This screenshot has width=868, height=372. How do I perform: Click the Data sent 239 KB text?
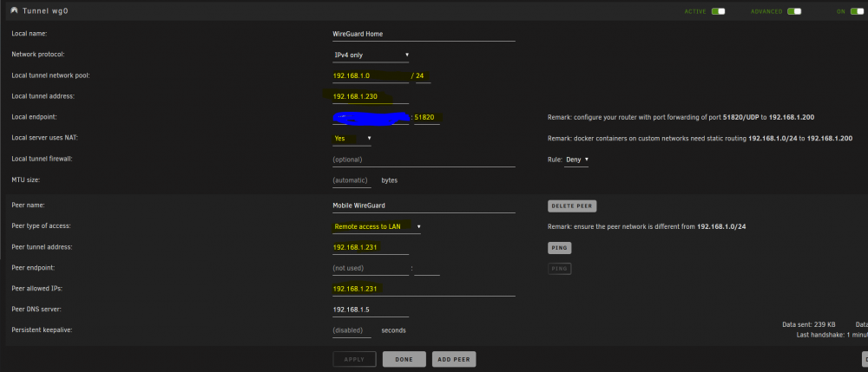point(809,324)
